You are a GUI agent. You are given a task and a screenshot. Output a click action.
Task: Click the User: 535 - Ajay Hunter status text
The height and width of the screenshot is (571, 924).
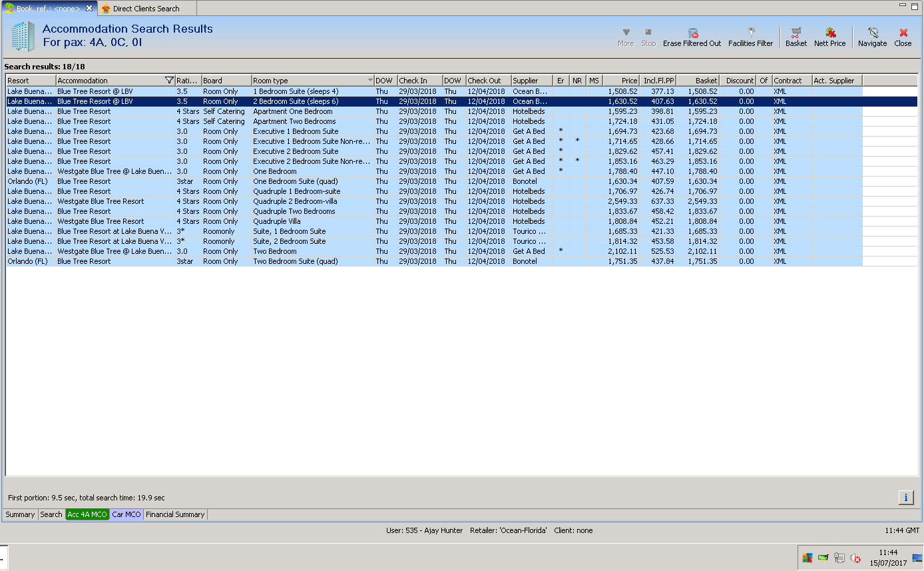[x=424, y=530]
